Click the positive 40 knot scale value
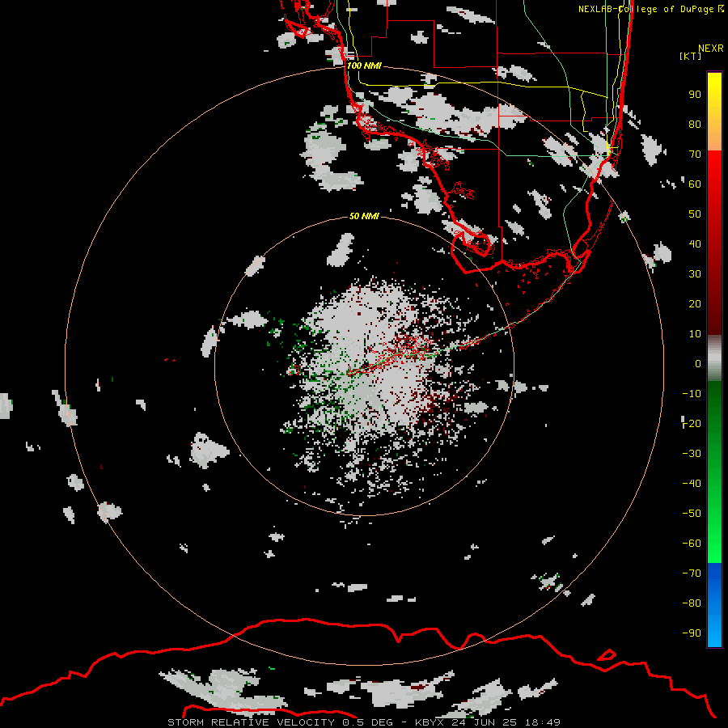Screen dimensions: 728x728 pos(695,243)
